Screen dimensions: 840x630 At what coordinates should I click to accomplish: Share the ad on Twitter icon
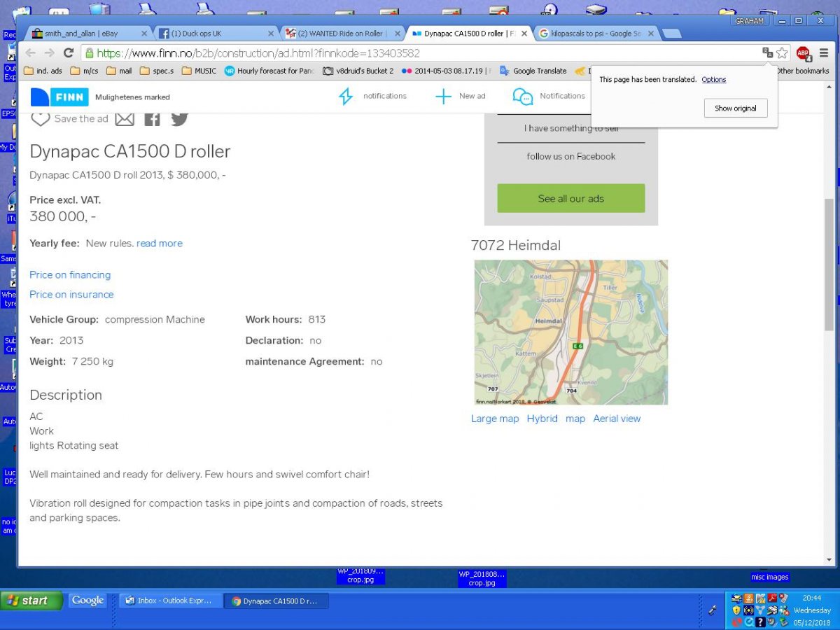click(x=180, y=118)
